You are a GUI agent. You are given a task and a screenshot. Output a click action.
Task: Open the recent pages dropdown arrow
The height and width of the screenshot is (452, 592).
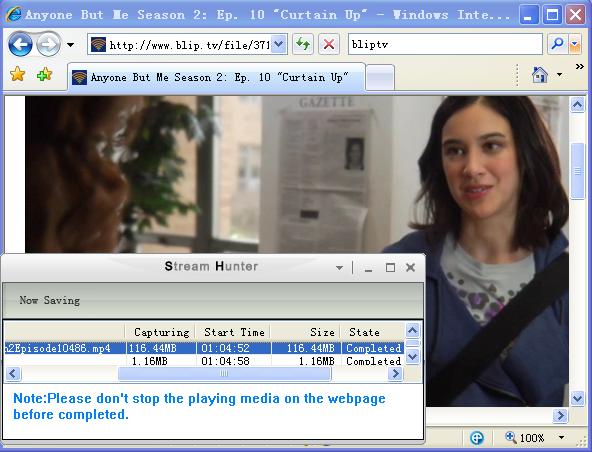click(x=70, y=45)
